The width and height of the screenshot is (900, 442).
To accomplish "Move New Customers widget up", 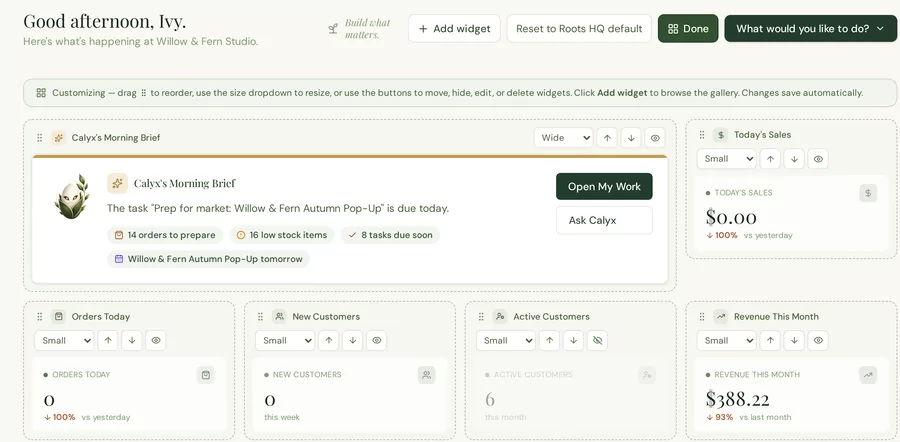I will click(329, 340).
